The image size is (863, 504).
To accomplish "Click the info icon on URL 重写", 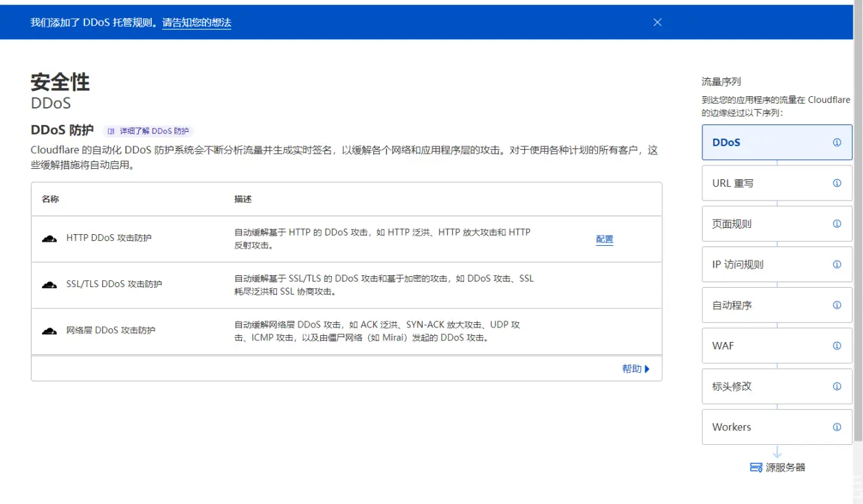I will [x=837, y=183].
